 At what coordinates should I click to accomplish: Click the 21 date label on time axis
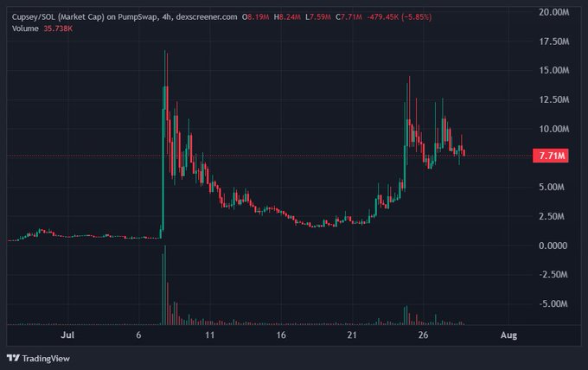(x=352, y=335)
